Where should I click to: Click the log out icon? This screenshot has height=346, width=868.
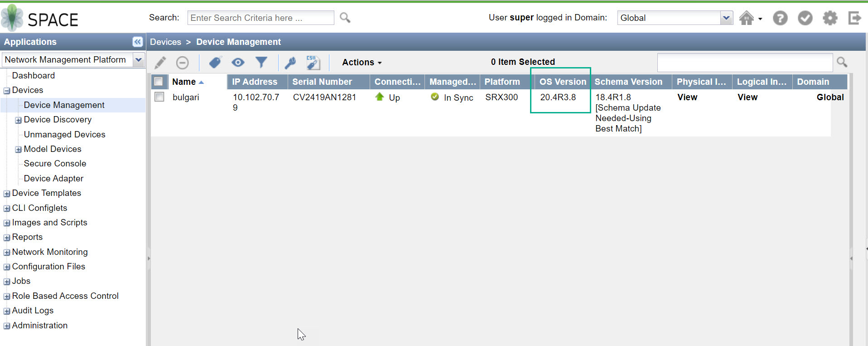[854, 18]
